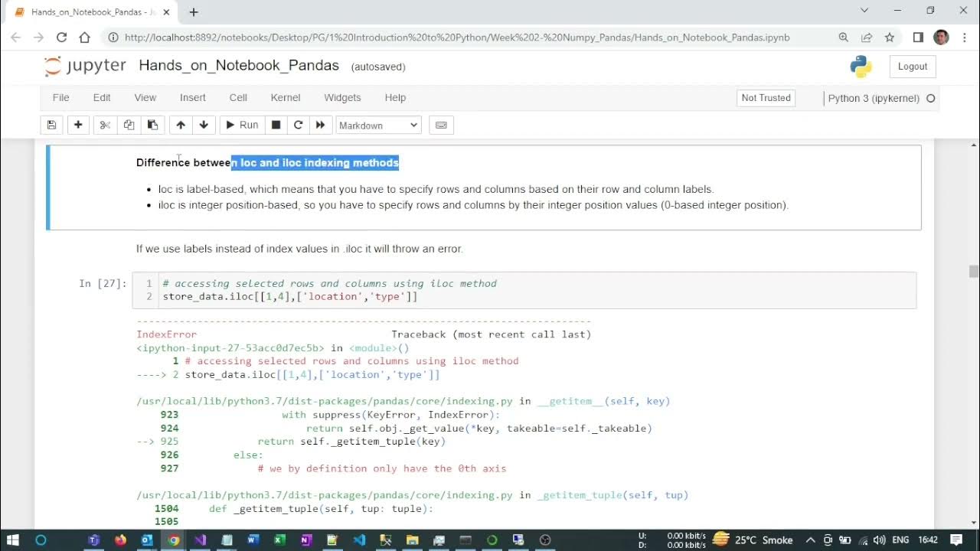
Task: Open the File menu
Action: point(60,97)
